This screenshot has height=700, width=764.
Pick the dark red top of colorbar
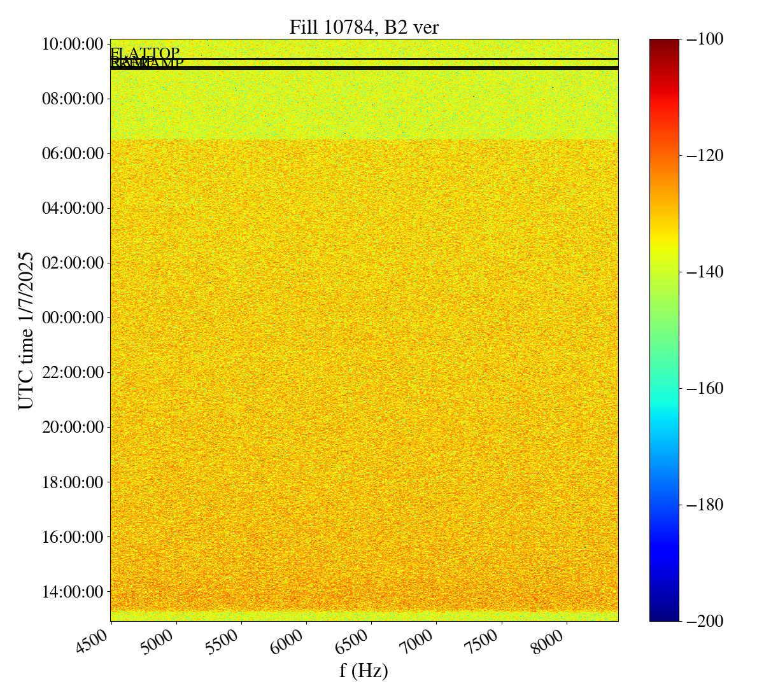click(x=664, y=43)
